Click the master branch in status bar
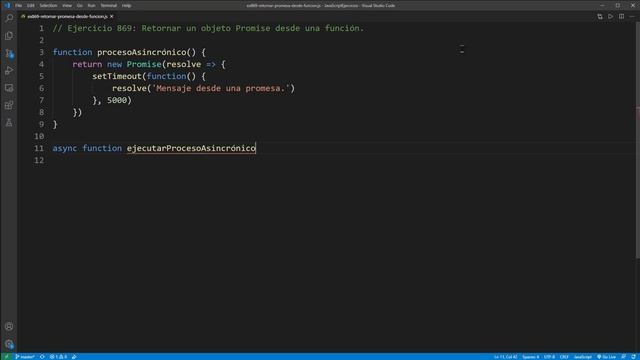 pyautogui.click(x=25, y=357)
